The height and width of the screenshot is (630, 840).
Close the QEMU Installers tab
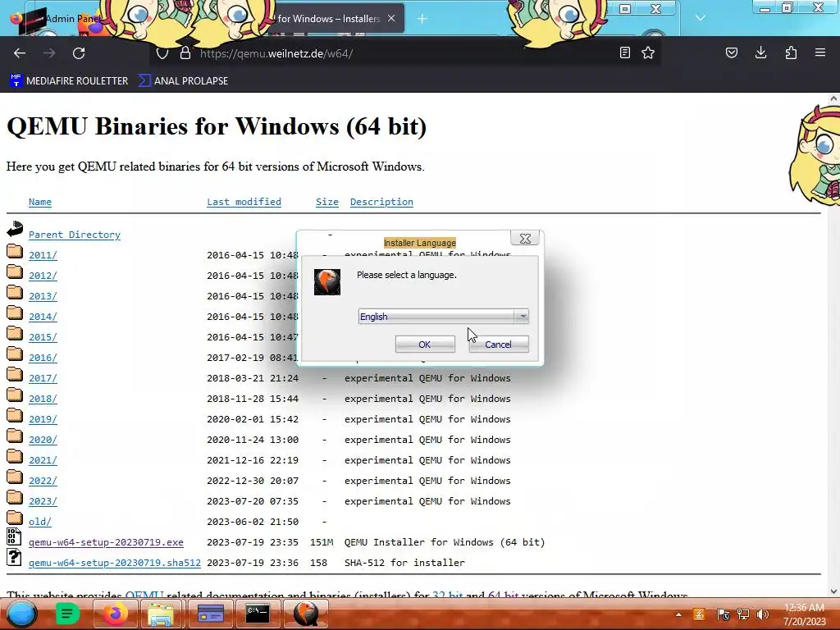(391, 18)
